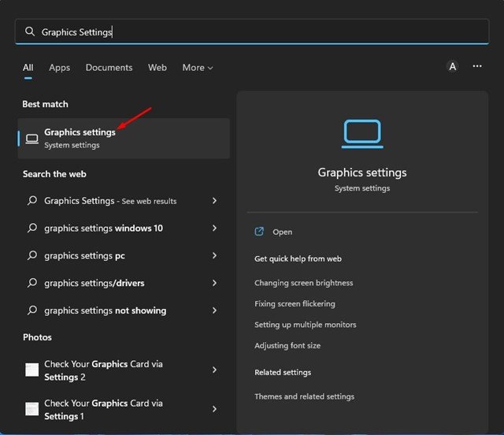This screenshot has width=504, height=435.
Task: Click the search magnifier icon in search box
Action: point(30,32)
